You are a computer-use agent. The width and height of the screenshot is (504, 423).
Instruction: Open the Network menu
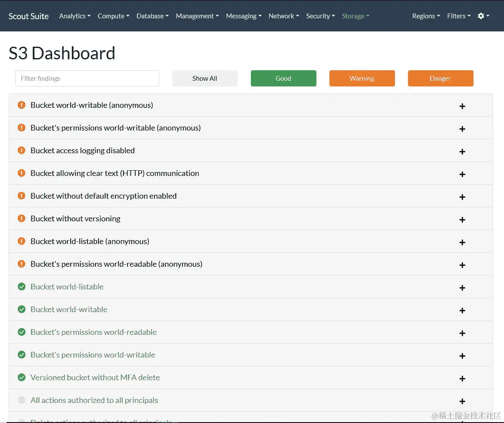pyautogui.click(x=284, y=16)
